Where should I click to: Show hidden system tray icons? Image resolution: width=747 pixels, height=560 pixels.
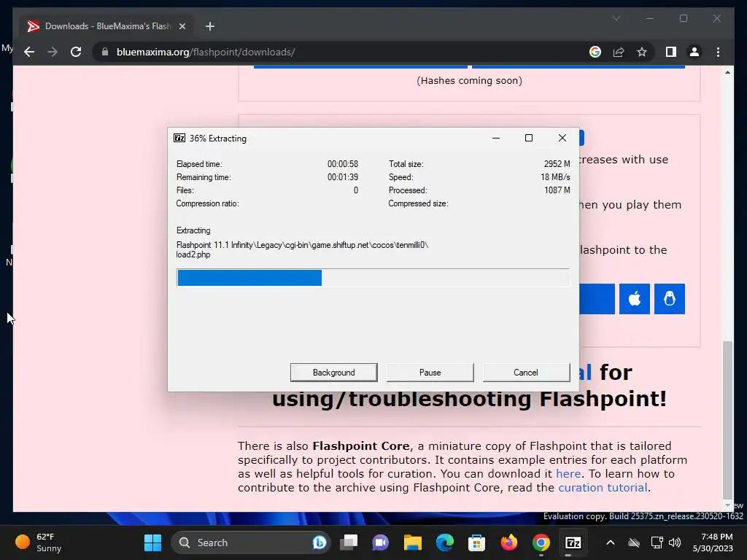611,542
